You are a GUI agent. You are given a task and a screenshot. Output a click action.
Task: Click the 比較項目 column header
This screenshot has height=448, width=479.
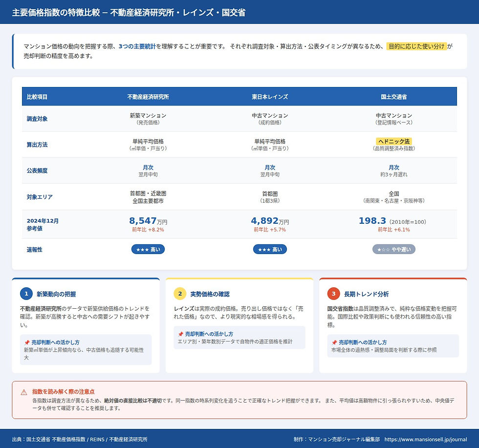pyautogui.click(x=37, y=97)
